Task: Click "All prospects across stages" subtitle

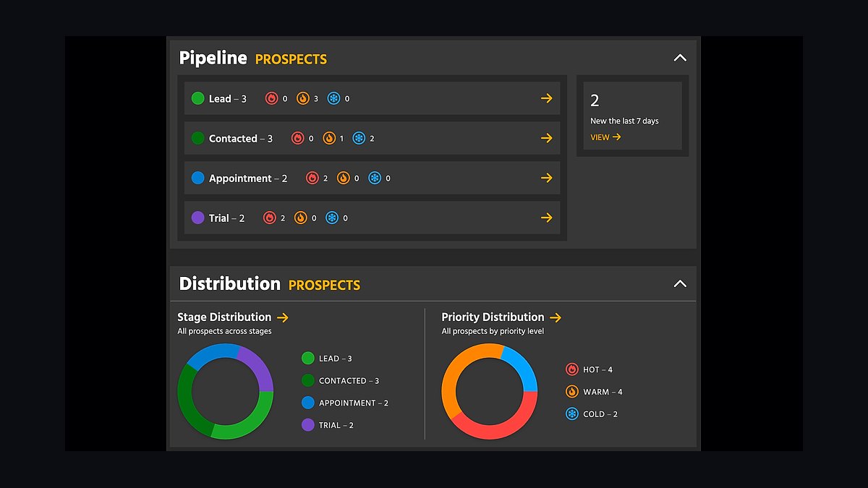Action: click(x=224, y=331)
